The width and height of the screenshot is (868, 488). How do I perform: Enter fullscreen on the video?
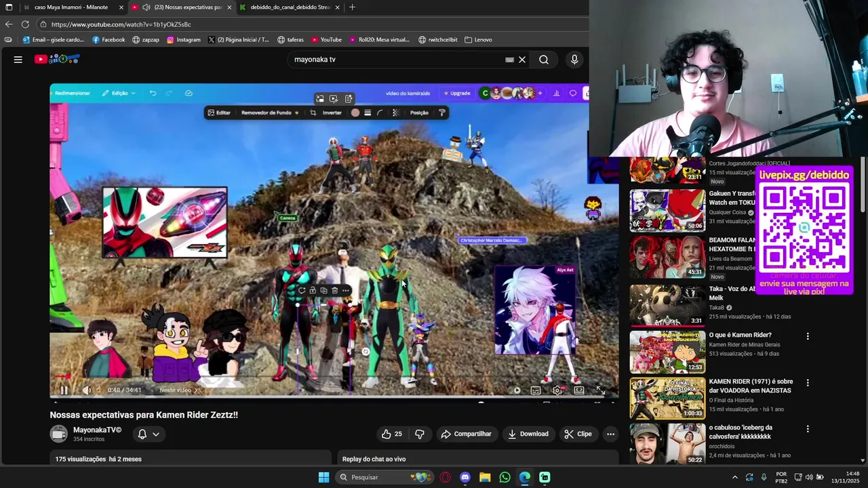pos(600,390)
